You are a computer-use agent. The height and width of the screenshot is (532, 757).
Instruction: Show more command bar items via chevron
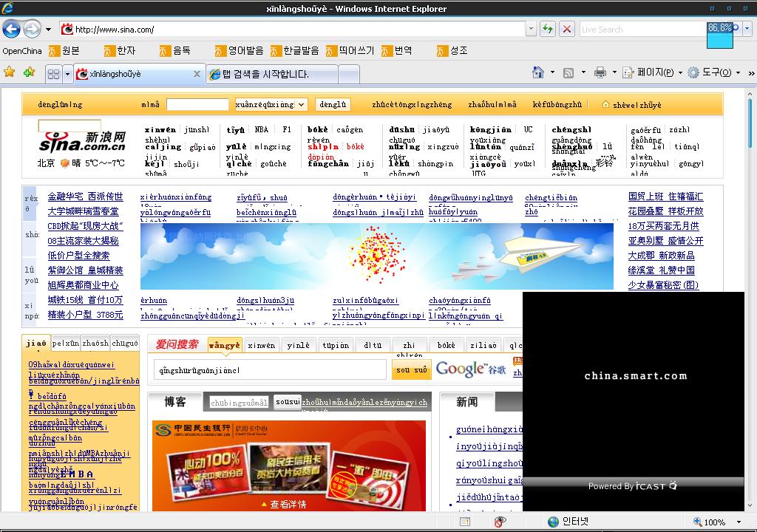[x=751, y=73]
